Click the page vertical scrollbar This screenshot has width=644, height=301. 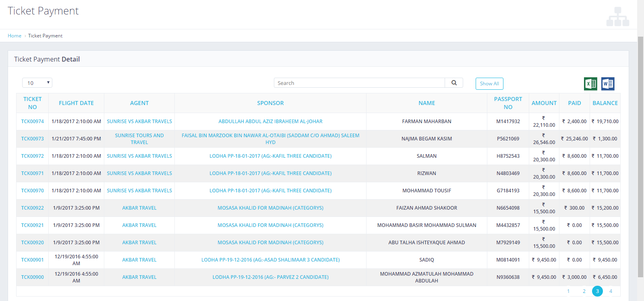[x=640, y=157]
